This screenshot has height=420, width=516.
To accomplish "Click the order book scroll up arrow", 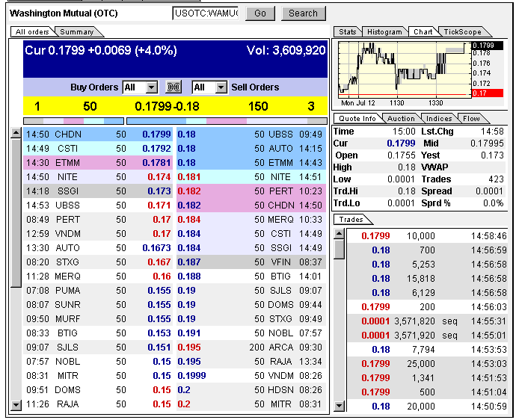I will (x=16, y=134).
